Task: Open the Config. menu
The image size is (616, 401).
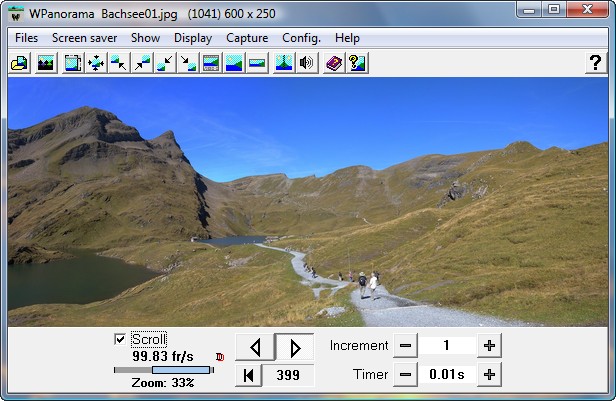Action: point(301,38)
